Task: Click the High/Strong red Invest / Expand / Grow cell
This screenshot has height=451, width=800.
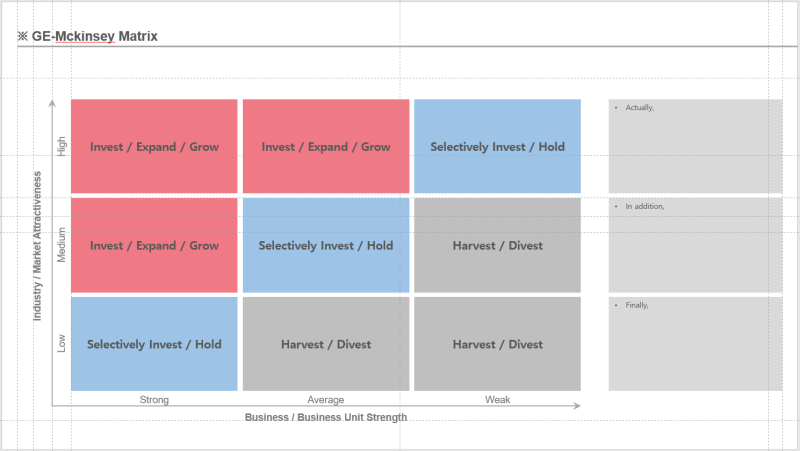Action: coord(154,147)
